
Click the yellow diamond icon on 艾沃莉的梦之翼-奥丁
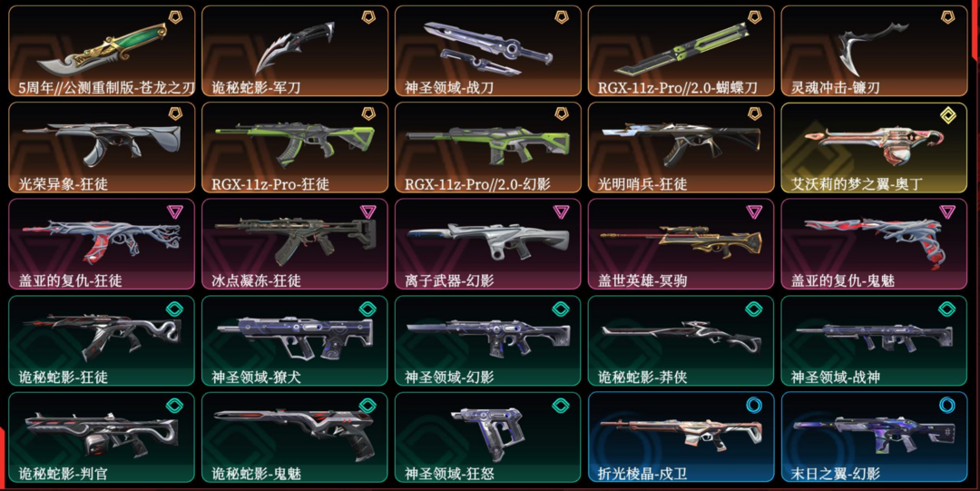tap(947, 115)
